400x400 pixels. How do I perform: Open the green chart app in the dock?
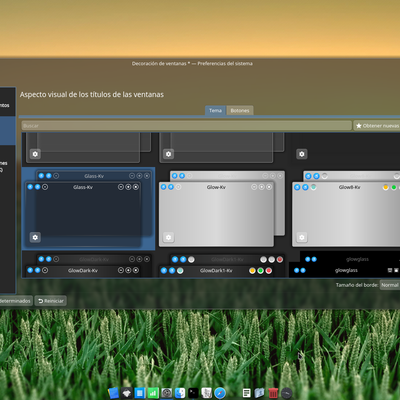153,393
